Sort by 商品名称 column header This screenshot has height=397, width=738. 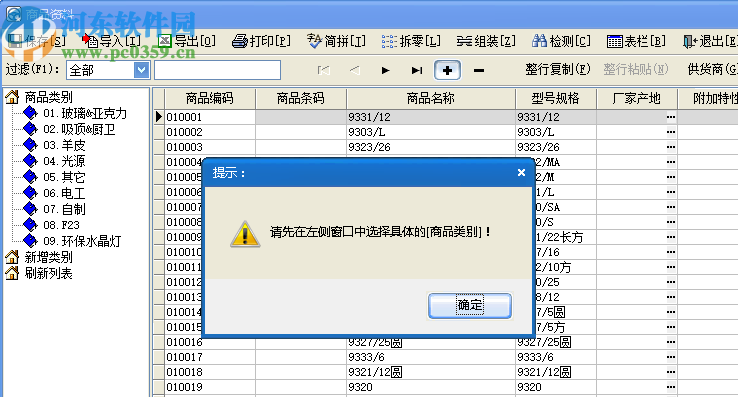tap(431, 98)
